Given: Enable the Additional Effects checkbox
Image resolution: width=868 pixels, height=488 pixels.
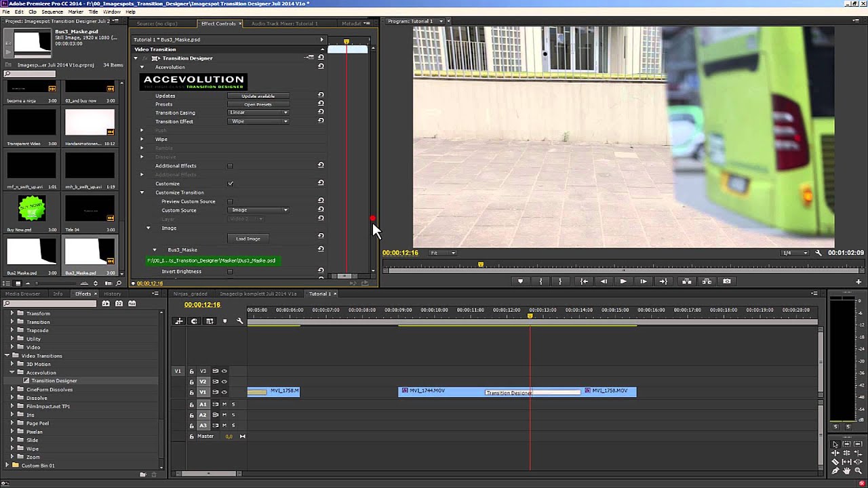Looking at the screenshot, I should [x=230, y=166].
